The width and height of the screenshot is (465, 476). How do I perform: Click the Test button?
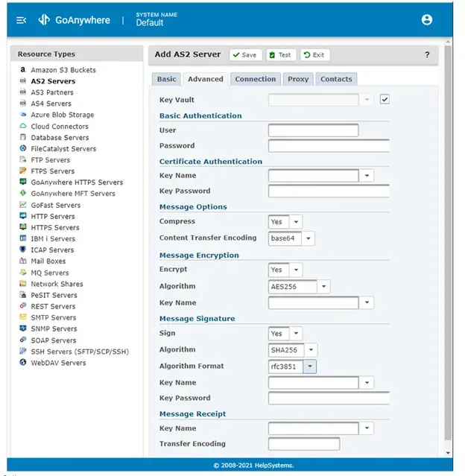point(280,55)
